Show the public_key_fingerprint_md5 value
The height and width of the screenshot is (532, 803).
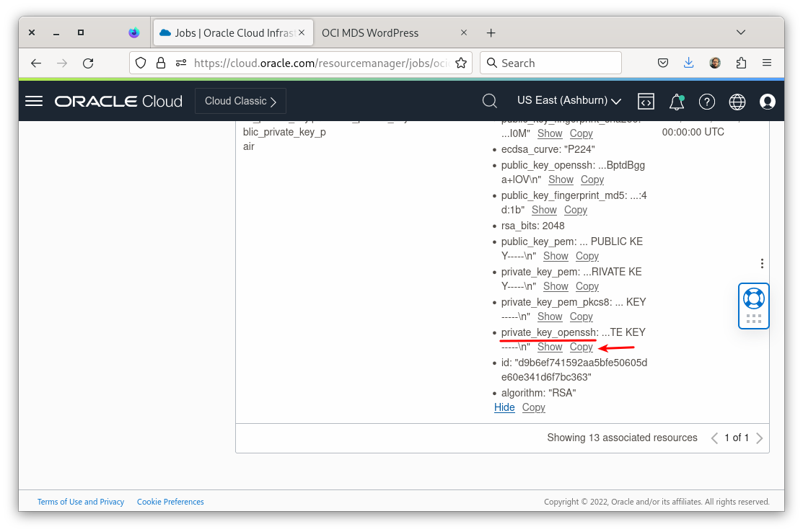[x=544, y=210]
